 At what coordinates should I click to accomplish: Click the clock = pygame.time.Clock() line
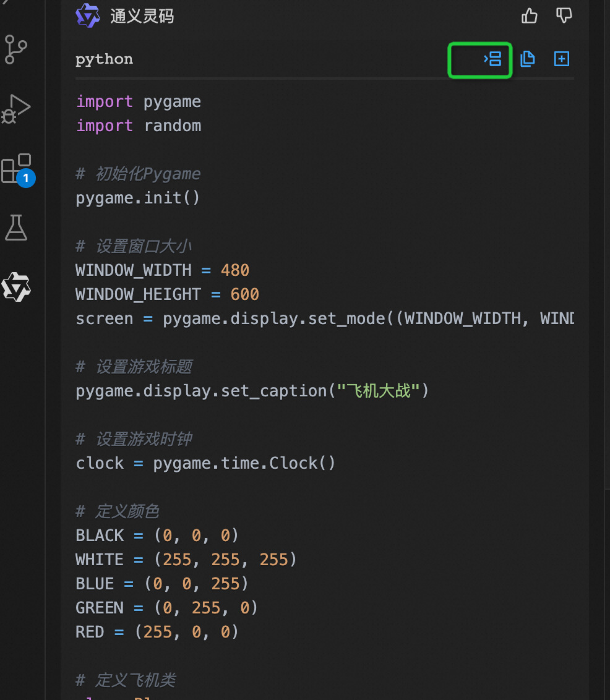(205, 463)
